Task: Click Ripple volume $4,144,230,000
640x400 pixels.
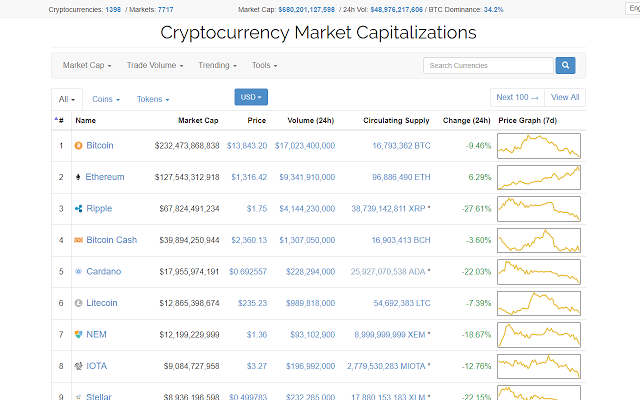Action: (x=307, y=209)
